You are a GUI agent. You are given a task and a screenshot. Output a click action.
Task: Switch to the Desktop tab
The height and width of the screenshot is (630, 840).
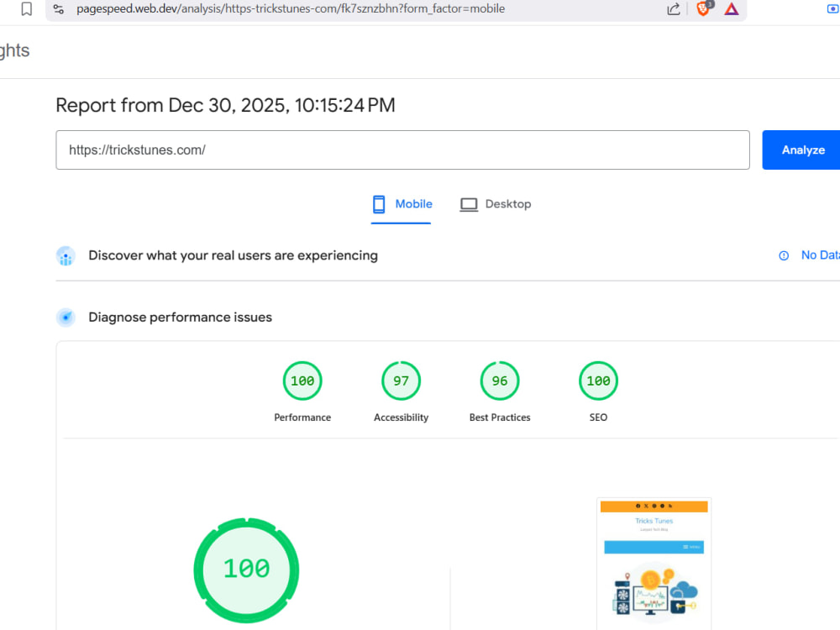pos(496,204)
